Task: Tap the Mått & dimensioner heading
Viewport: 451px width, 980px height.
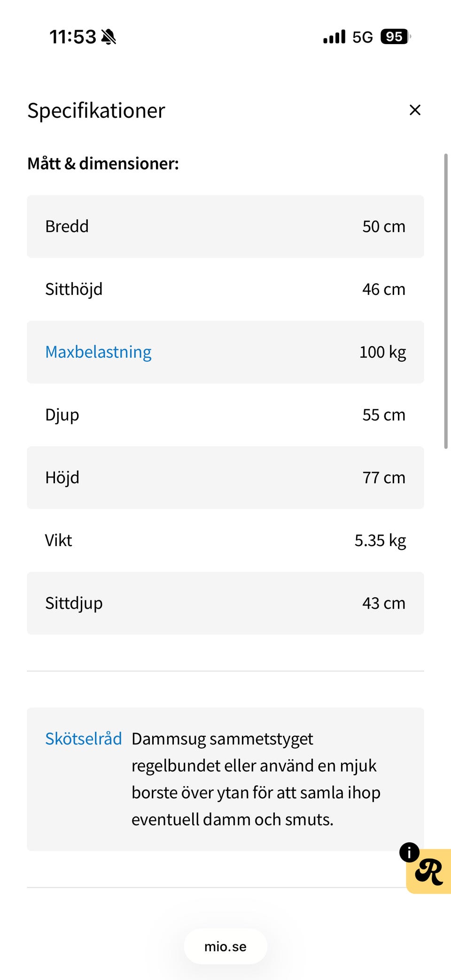Action: pos(103,163)
